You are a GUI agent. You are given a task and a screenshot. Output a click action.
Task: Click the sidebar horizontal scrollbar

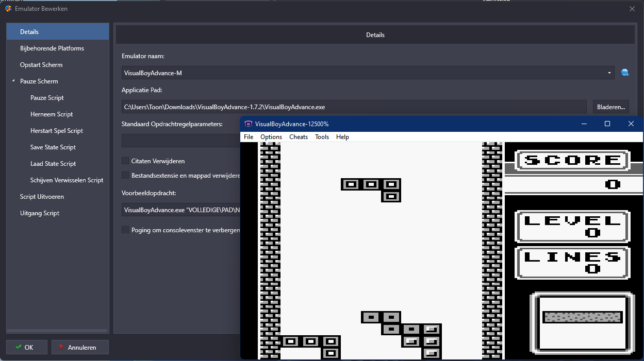point(57,331)
